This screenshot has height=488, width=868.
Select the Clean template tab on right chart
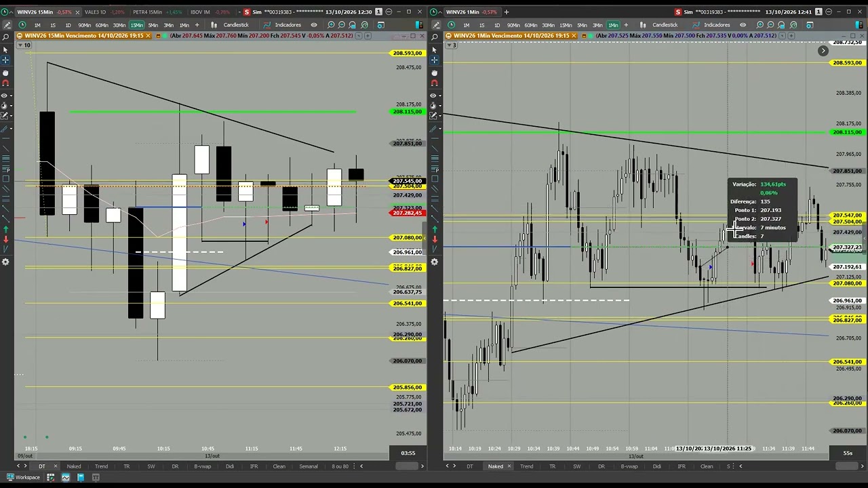coord(707,466)
